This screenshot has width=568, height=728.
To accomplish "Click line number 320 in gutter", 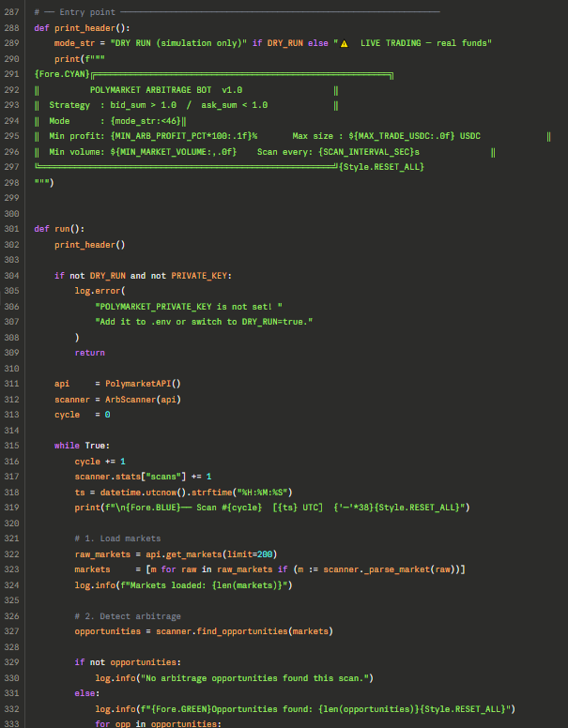I will tap(11, 523).
